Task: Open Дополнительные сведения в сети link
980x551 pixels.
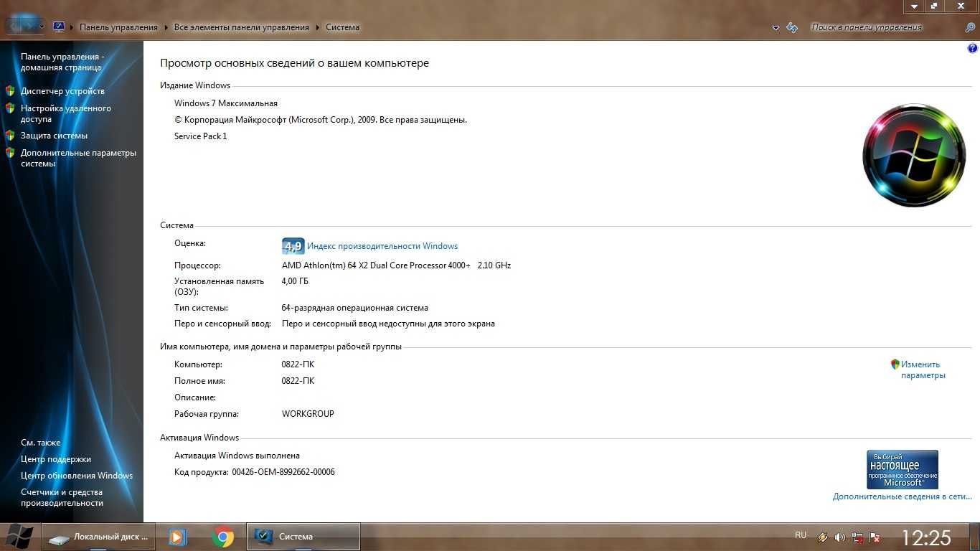Action: click(x=902, y=496)
